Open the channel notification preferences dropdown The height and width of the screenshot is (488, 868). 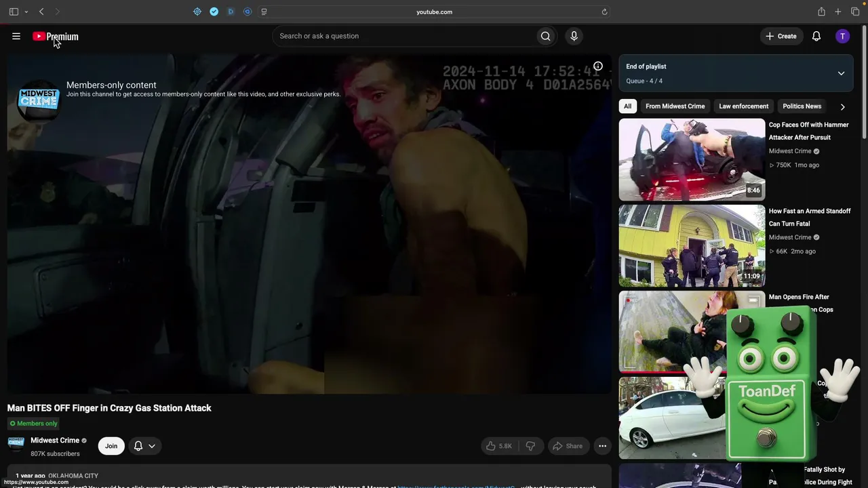point(144,446)
